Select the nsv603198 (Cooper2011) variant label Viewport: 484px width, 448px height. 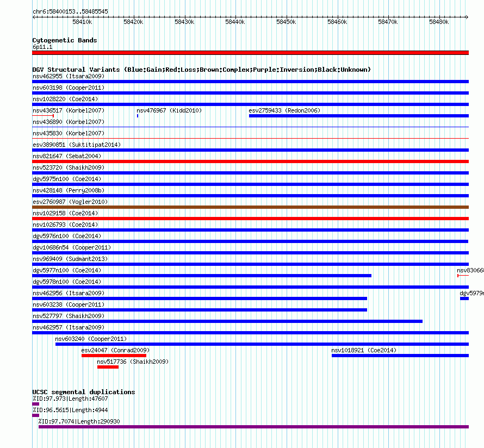pos(69,88)
